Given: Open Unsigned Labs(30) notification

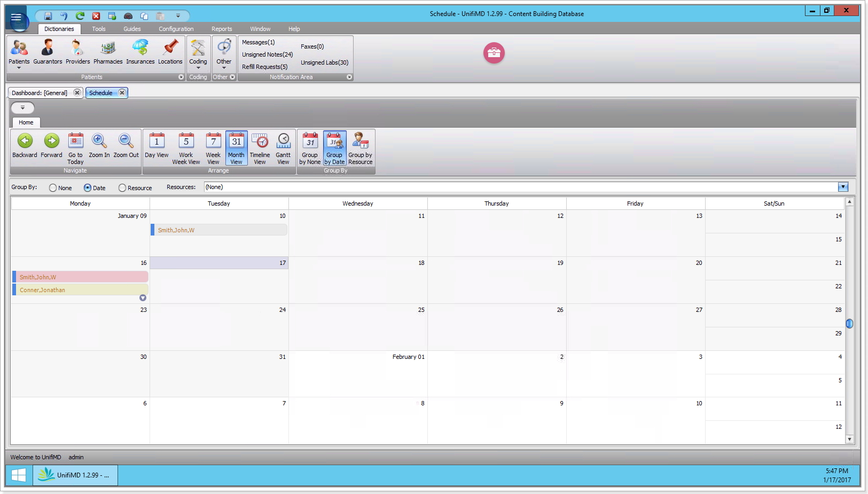Looking at the screenshot, I should click(x=324, y=62).
